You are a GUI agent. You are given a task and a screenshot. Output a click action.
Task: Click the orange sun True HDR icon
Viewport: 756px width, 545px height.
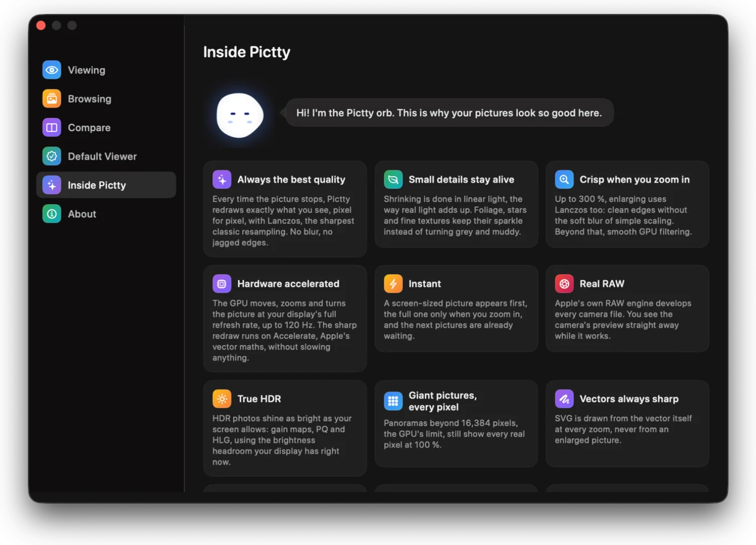222,399
